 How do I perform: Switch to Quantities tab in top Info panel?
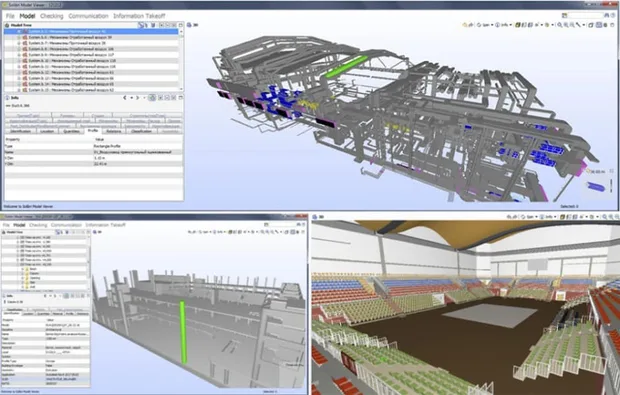72,131
